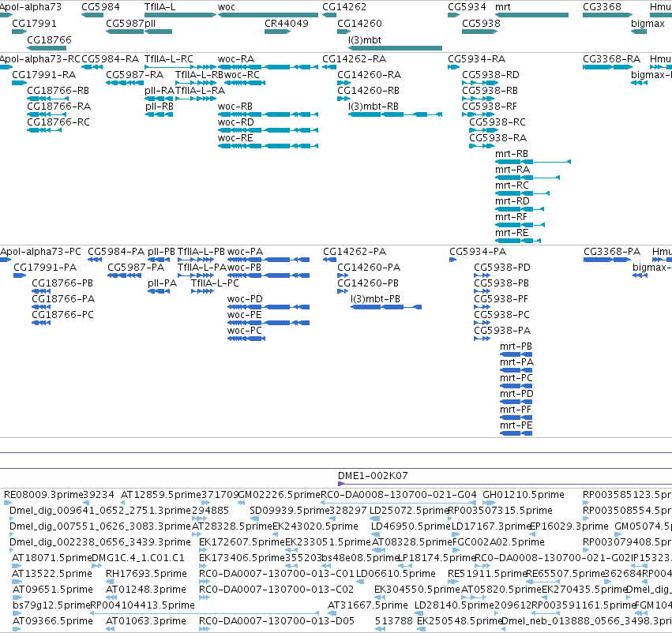Click the TfIIA-L gene arrow bar
The width and height of the screenshot is (672, 633).
pyautogui.click(x=180, y=15)
